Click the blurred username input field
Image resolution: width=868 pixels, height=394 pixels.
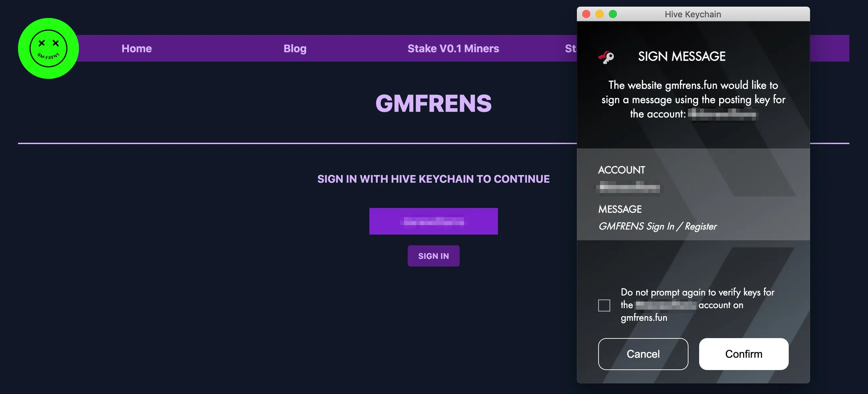coord(433,221)
